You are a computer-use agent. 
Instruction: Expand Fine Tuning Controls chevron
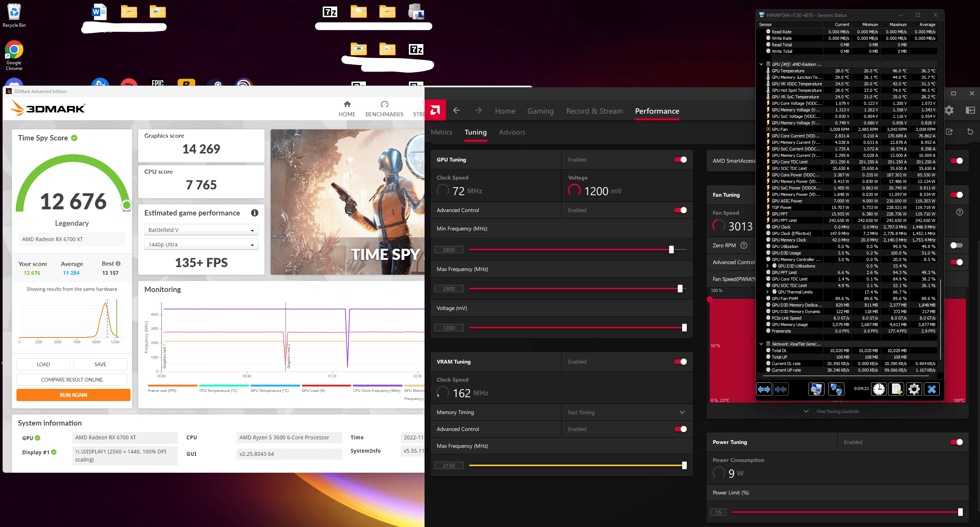[806, 411]
